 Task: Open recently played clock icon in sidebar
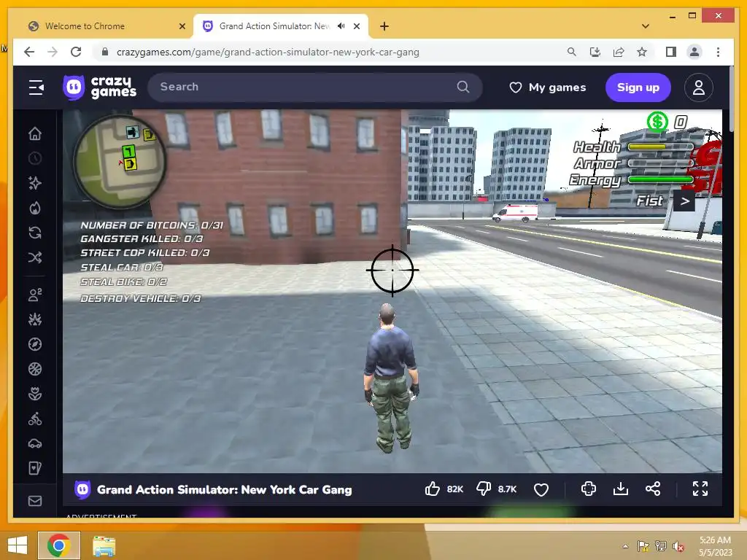click(x=35, y=158)
